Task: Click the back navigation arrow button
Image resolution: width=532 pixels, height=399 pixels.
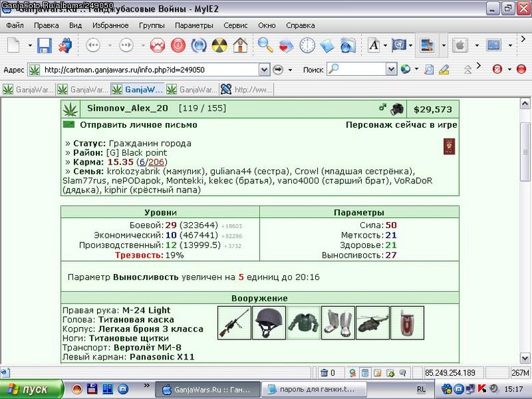Action: pyautogui.click(x=93, y=45)
